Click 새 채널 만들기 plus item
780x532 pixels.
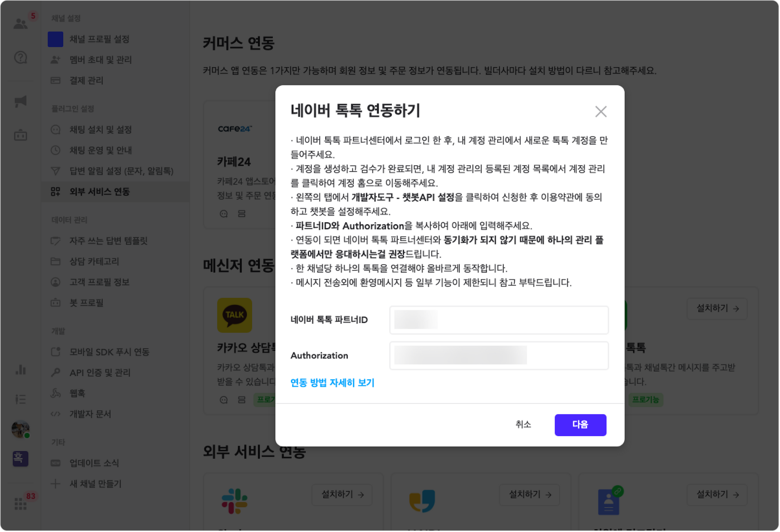pos(95,484)
